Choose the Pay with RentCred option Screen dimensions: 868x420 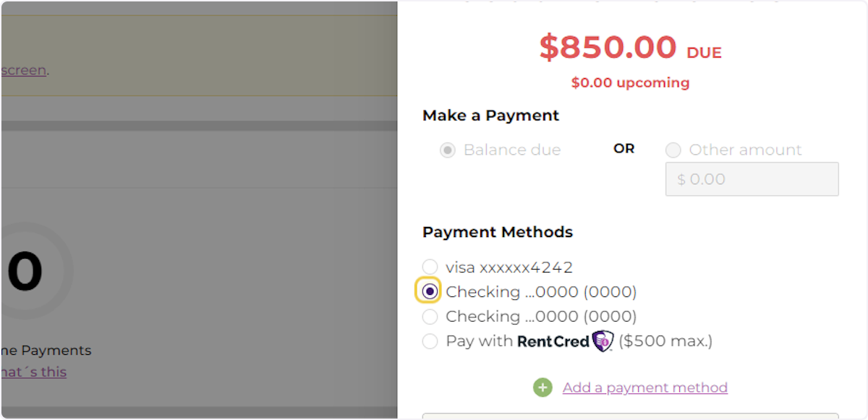tap(430, 340)
